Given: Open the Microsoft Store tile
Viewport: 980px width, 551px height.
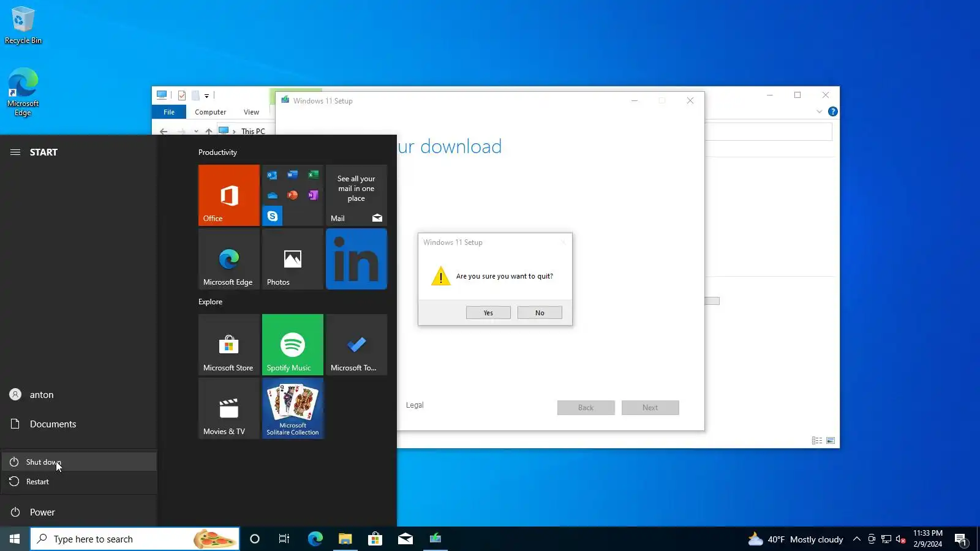Looking at the screenshot, I should coord(229,345).
